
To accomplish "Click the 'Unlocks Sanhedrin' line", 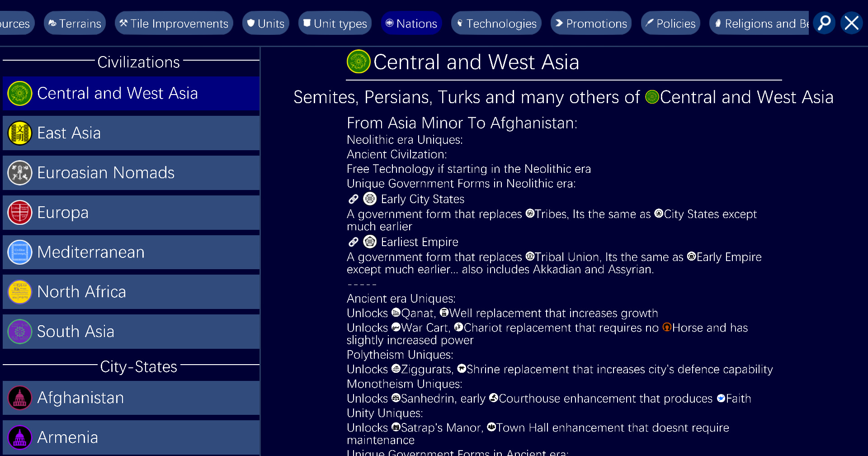I will (549, 398).
